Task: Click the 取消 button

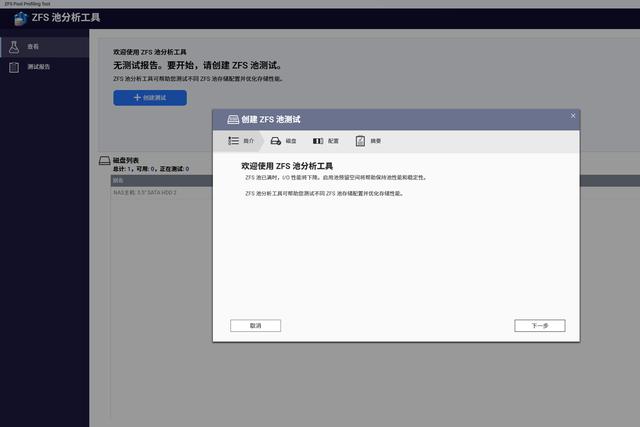Action: 256,325
